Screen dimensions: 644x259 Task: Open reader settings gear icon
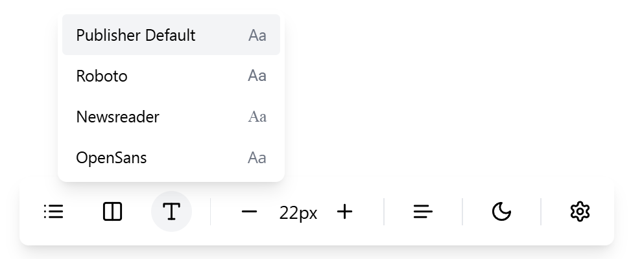click(580, 212)
